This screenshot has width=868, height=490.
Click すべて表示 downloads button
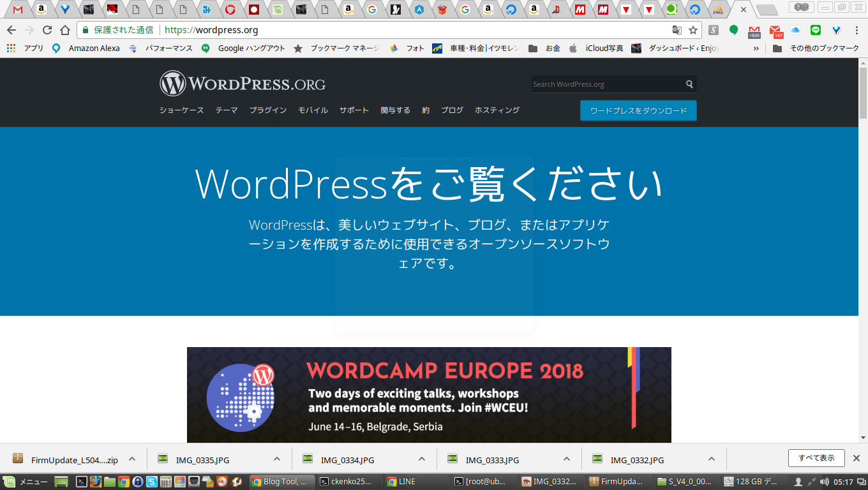[816, 458]
